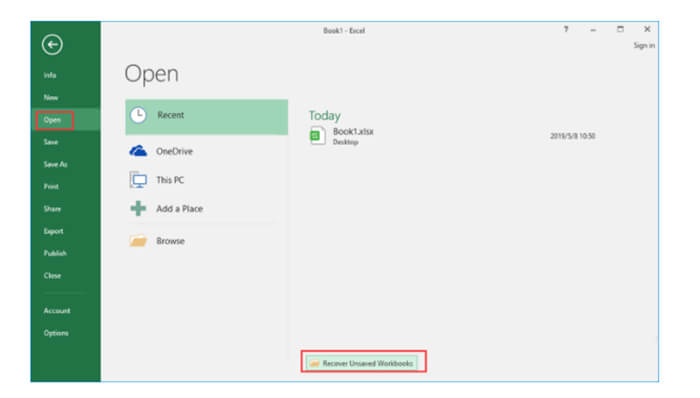700x398 pixels.
Task: Click the Desktop path under Book1.xlsx
Action: click(x=346, y=142)
